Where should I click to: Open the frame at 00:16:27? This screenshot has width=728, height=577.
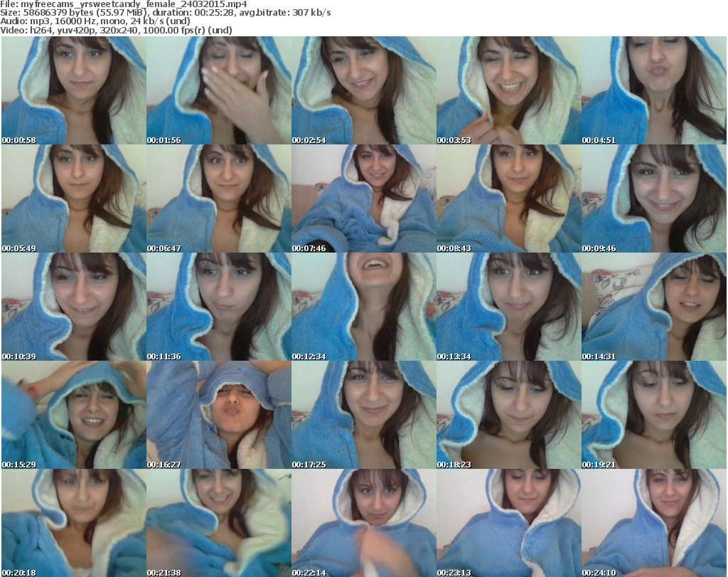pos(219,415)
